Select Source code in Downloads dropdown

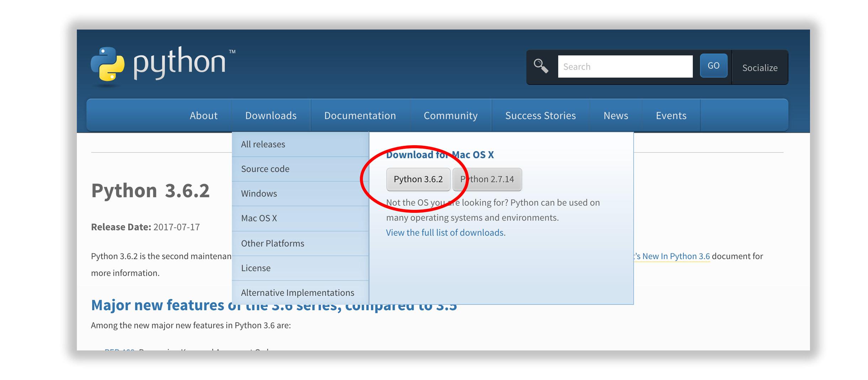click(300, 169)
